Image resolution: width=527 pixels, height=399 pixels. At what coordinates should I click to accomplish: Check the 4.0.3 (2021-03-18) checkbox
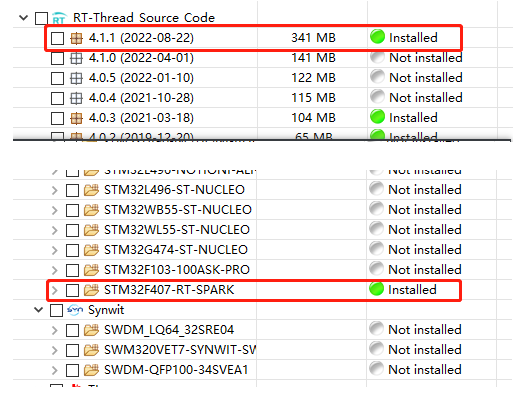click(x=57, y=118)
